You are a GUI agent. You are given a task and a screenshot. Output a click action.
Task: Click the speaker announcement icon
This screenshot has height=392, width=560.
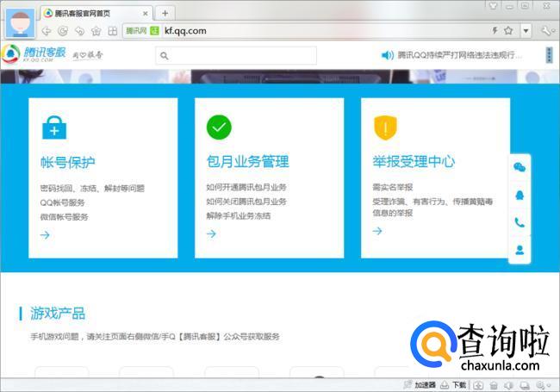(387, 55)
